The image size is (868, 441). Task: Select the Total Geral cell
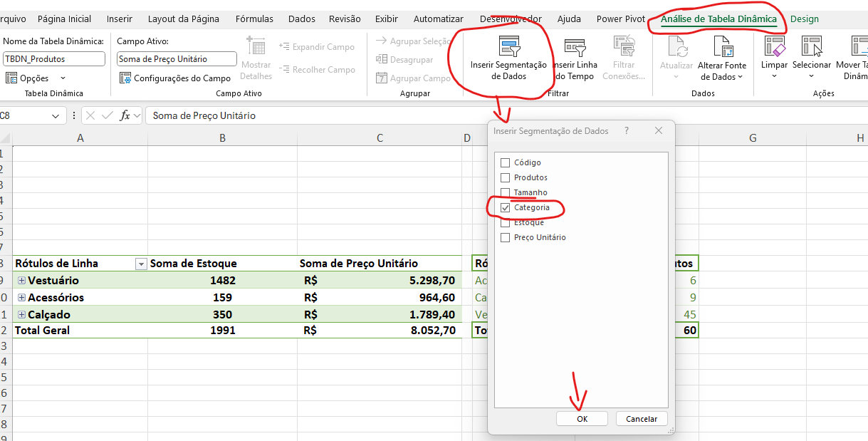click(80, 331)
